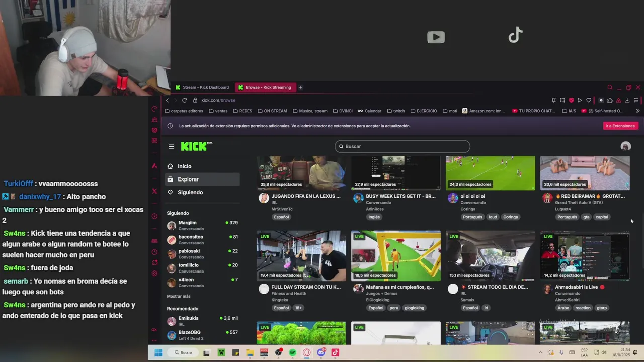Open Discord from the taskbar
644x362 pixels.
click(x=321, y=353)
